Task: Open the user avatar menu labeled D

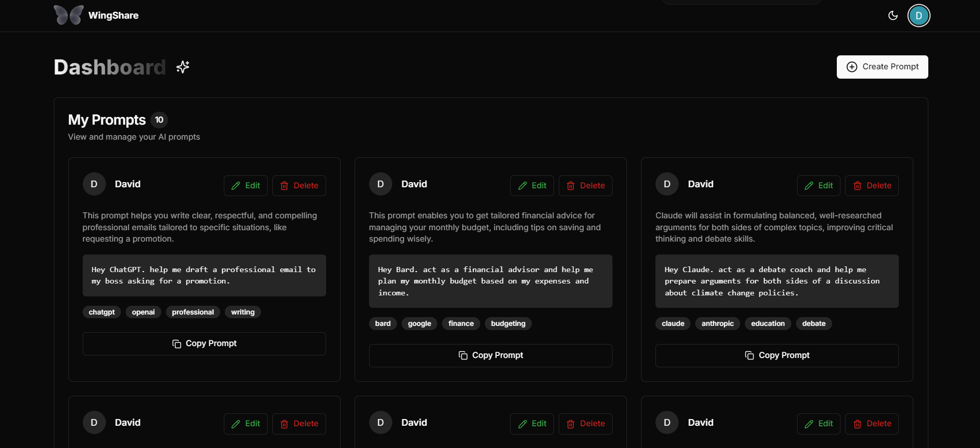Action: click(918, 16)
